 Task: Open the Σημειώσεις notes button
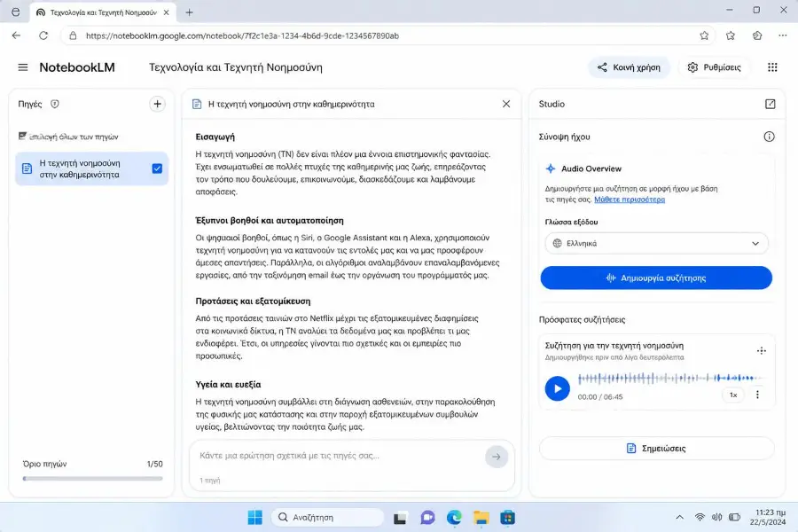pyautogui.click(x=656, y=448)
